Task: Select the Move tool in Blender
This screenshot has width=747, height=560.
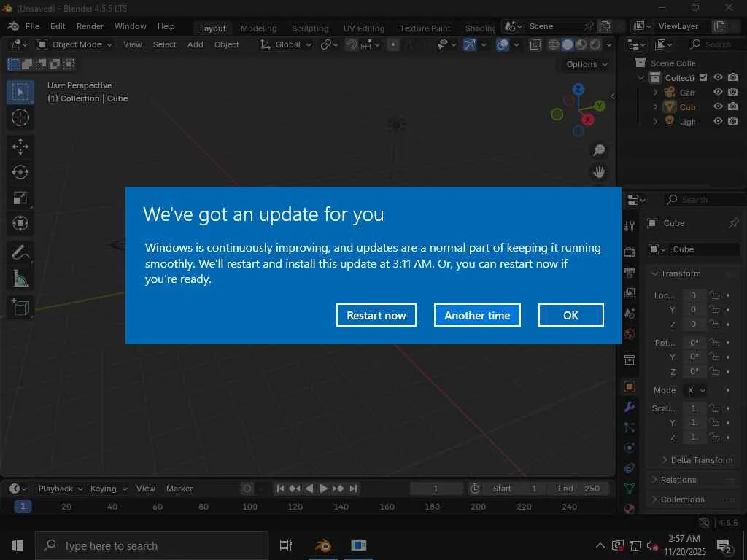Action: tap(20, 147)
